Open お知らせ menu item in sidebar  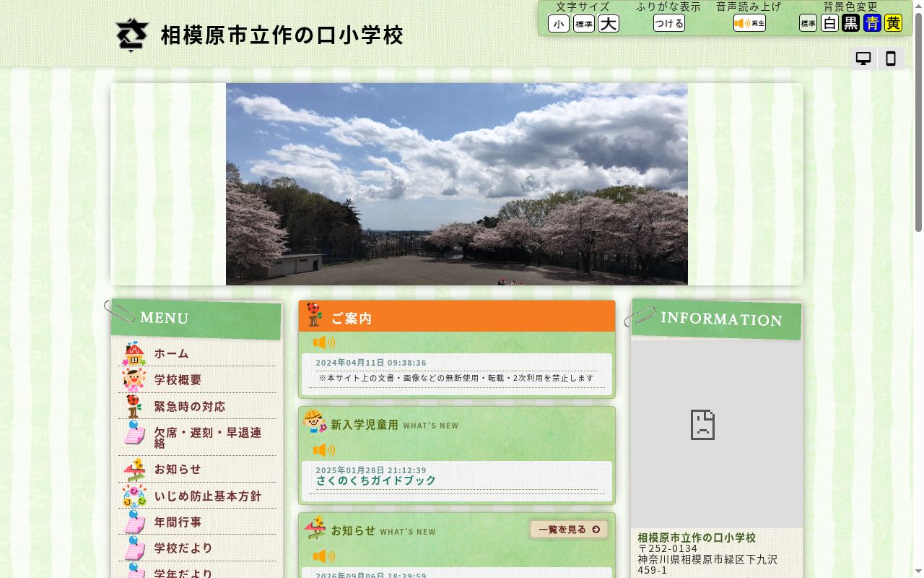tap(197, 470)
